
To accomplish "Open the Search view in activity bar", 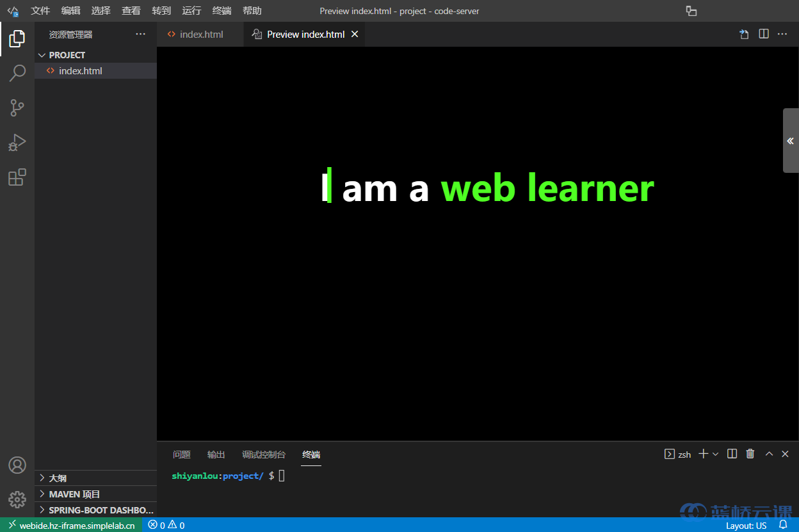I will [17, 73].
